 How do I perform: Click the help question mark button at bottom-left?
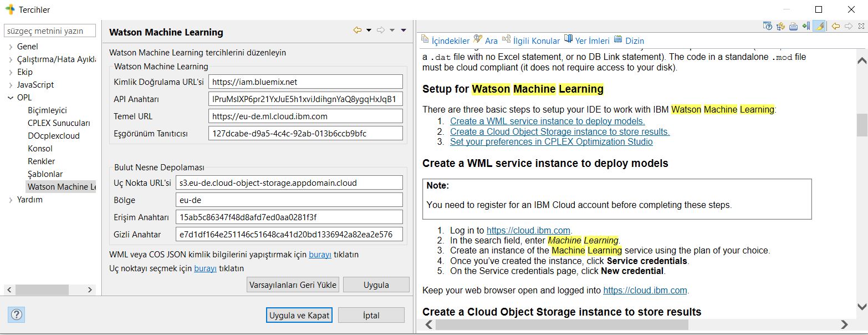pos(17,314)
